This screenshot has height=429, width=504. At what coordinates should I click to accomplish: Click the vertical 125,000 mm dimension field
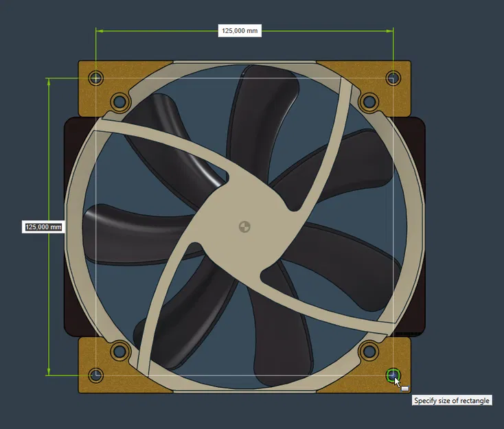43,227
